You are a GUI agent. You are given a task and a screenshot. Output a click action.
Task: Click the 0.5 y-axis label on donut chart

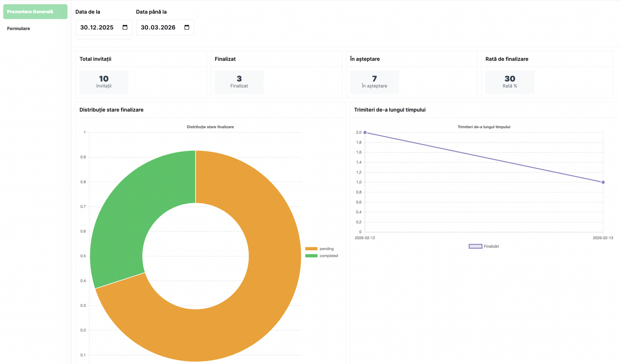click(x=83, y=256)
